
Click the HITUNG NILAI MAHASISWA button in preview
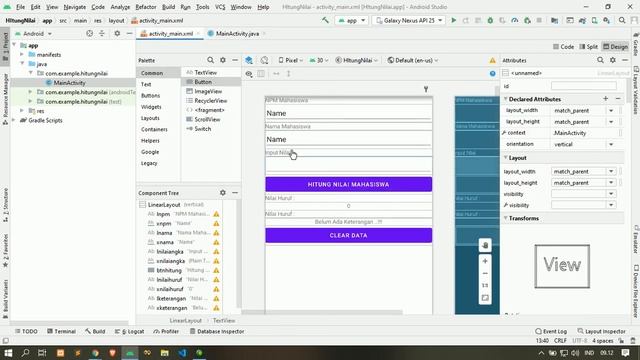pos(349,184)
